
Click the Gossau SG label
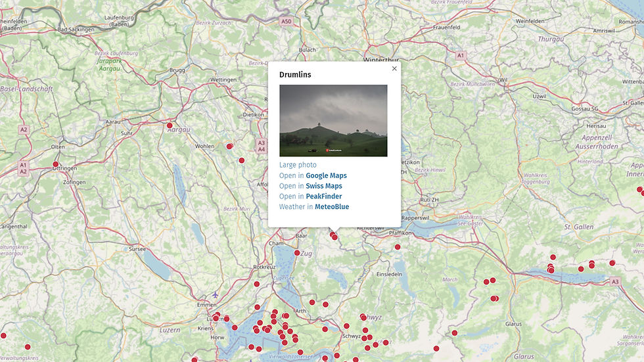584,109
